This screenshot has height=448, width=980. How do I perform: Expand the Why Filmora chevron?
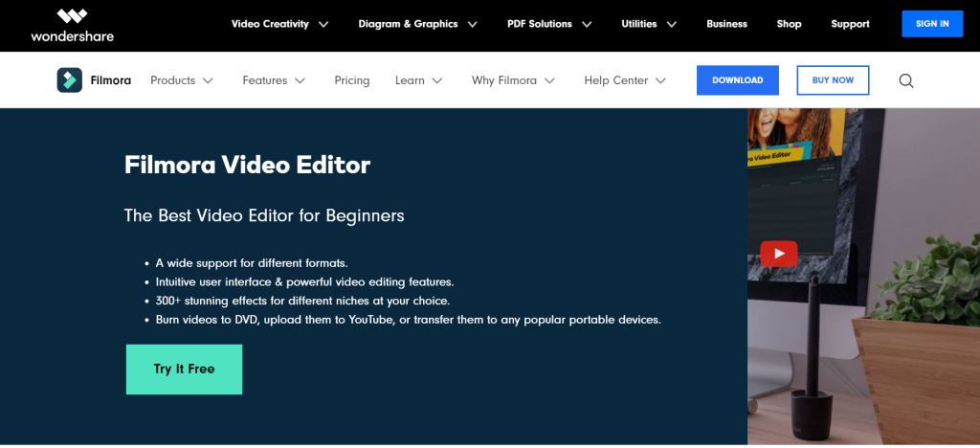[x=549, y=80]
